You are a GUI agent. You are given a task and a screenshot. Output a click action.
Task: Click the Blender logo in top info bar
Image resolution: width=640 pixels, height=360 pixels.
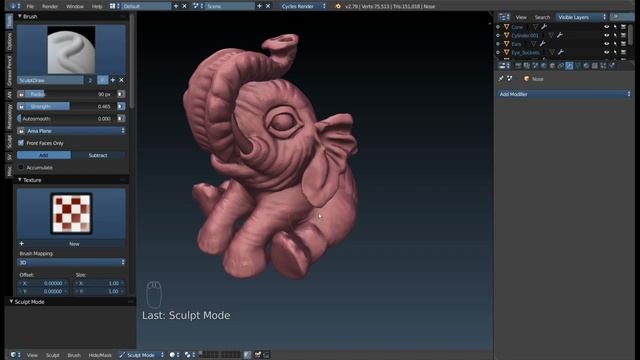point(338,6)
